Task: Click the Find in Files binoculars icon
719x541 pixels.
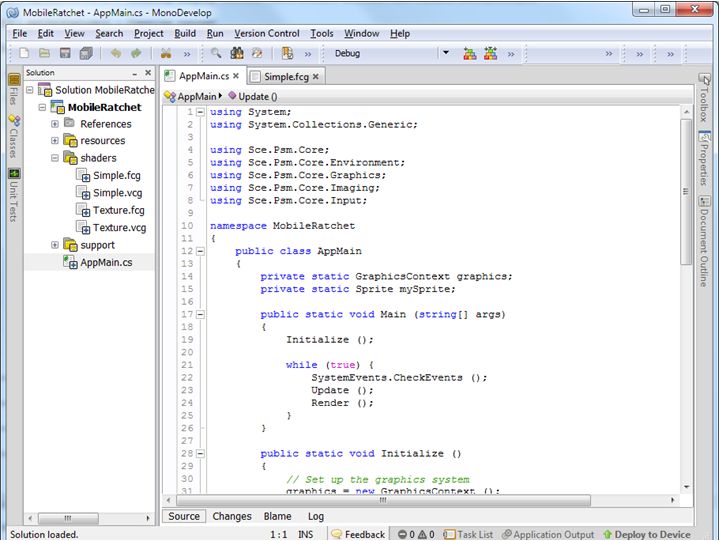Action: click(x=236, y=53)
